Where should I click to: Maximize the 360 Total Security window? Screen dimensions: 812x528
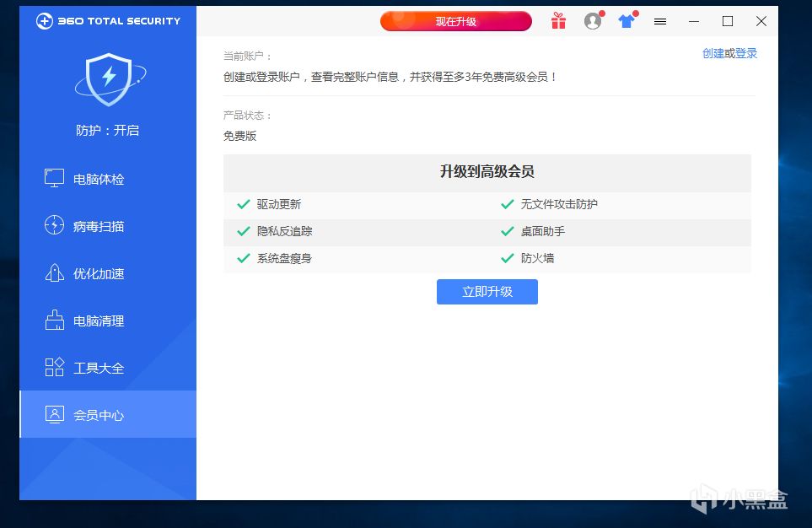tap(728, 21)
